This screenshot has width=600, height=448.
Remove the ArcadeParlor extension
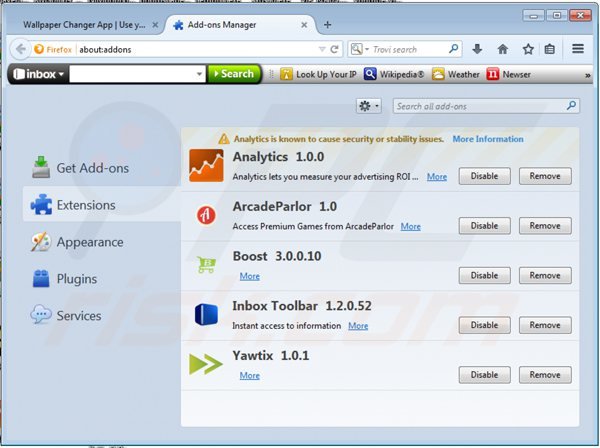[x=545, y=226]
